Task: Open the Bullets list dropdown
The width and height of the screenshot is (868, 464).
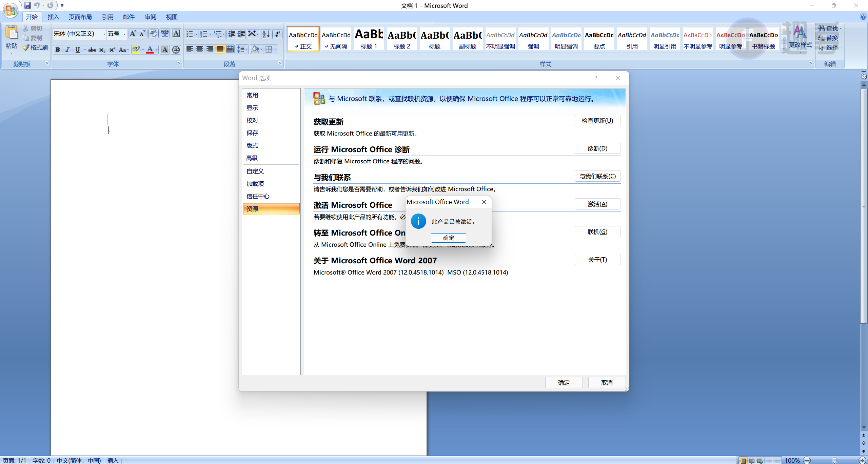Action: tap(196, 34)
